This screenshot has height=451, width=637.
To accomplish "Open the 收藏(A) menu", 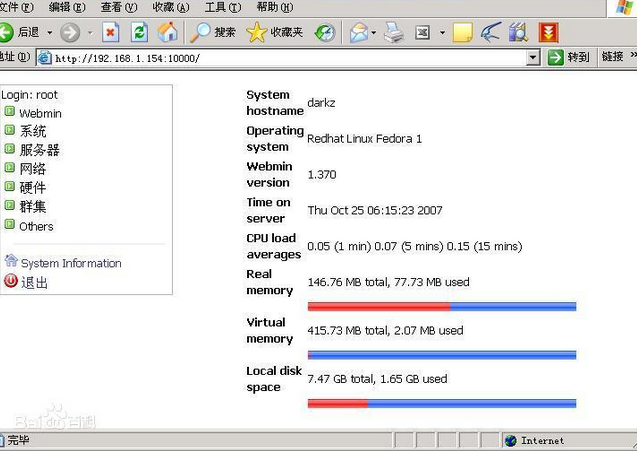I will [x=171, y=7].
